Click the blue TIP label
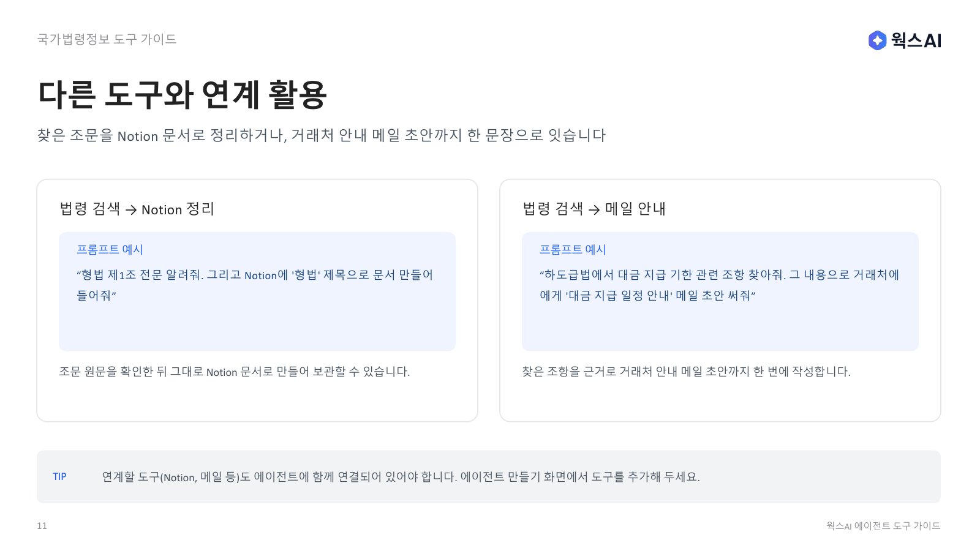This screenshot has height=551, width=980. pos(59,477)
